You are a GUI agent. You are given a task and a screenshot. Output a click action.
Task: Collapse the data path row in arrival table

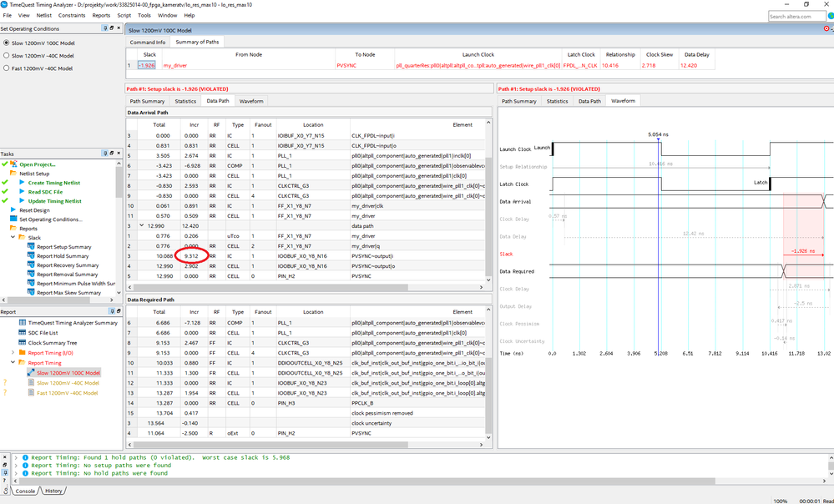140,225
